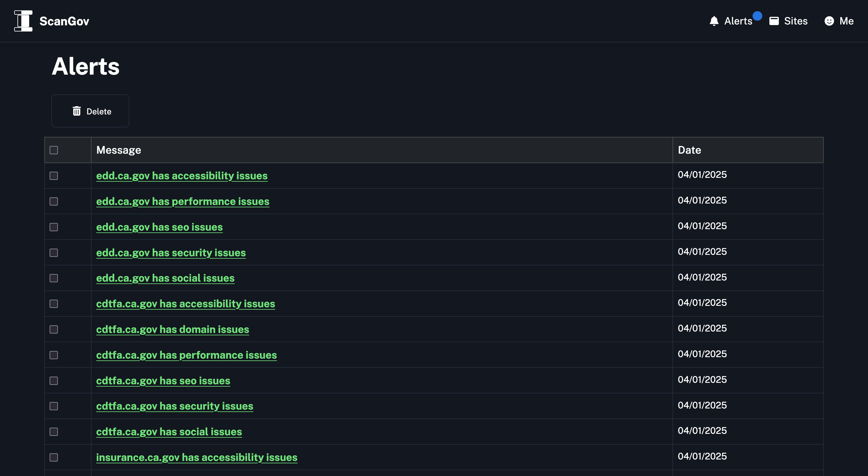Open the Me account menu
The image size is (868, 476).
pyautogui.click(x=839, y=21)
